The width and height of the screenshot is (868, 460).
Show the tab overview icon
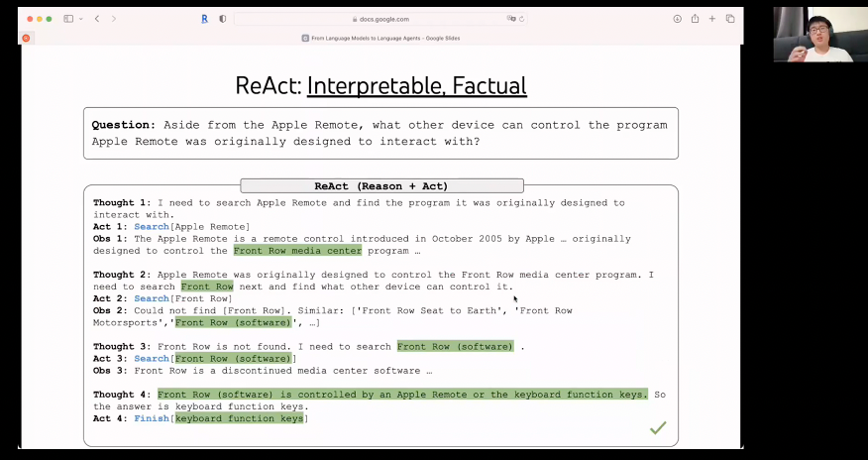[730, 19]
